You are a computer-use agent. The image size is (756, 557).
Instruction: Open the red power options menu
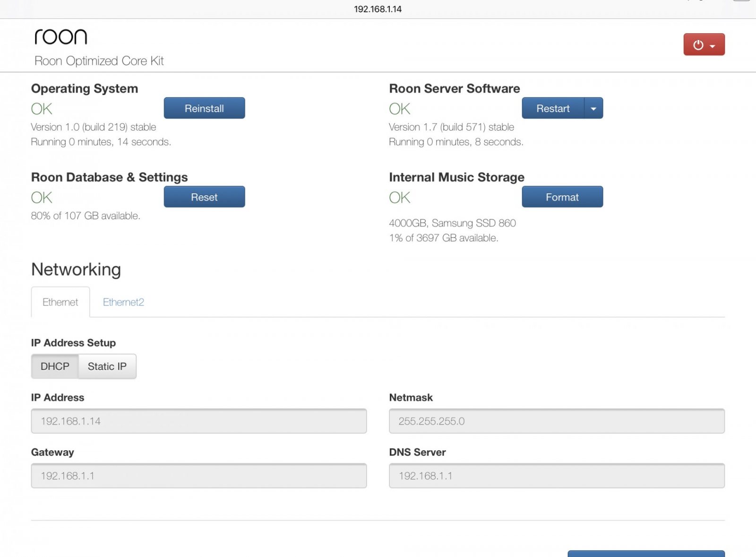tap(704, 44)
